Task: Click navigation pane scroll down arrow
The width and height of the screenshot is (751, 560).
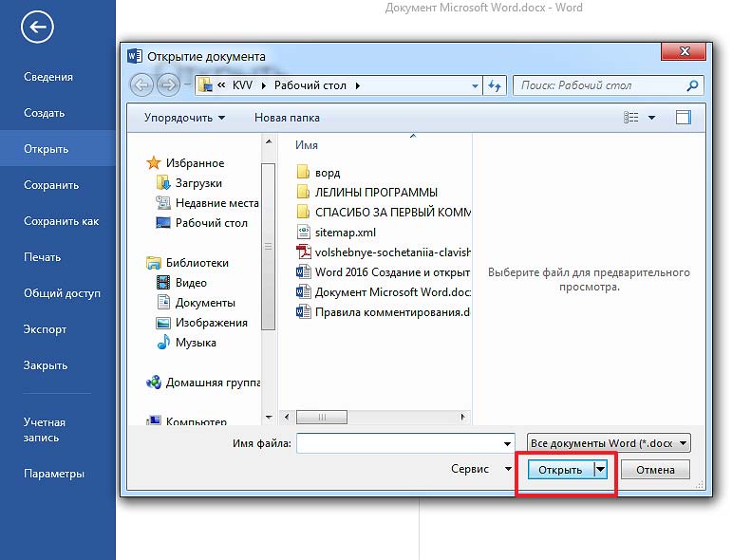Action: (x=269, y=418)
